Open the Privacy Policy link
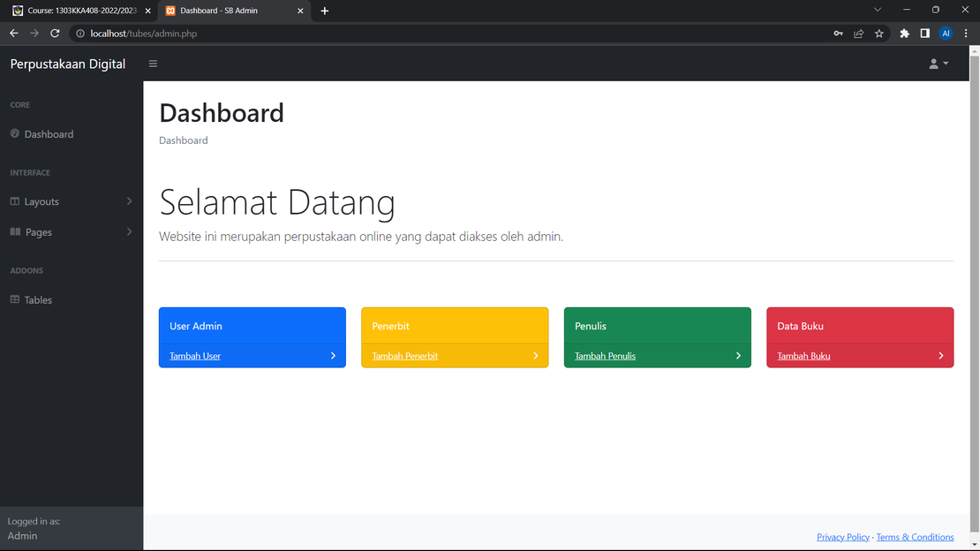 coord(843,537)
